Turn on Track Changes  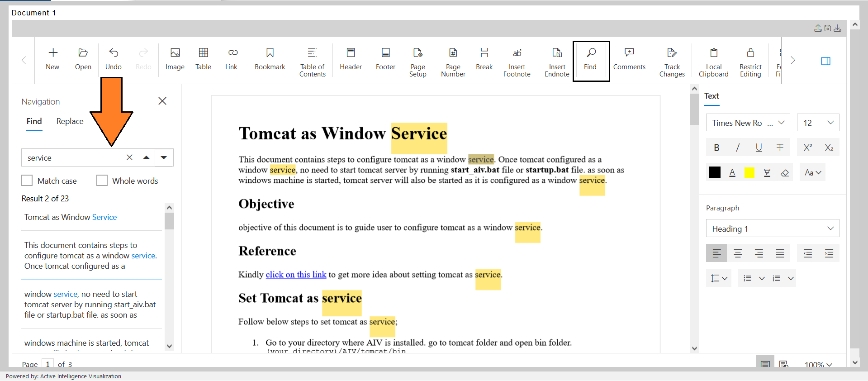coord(672,62)
